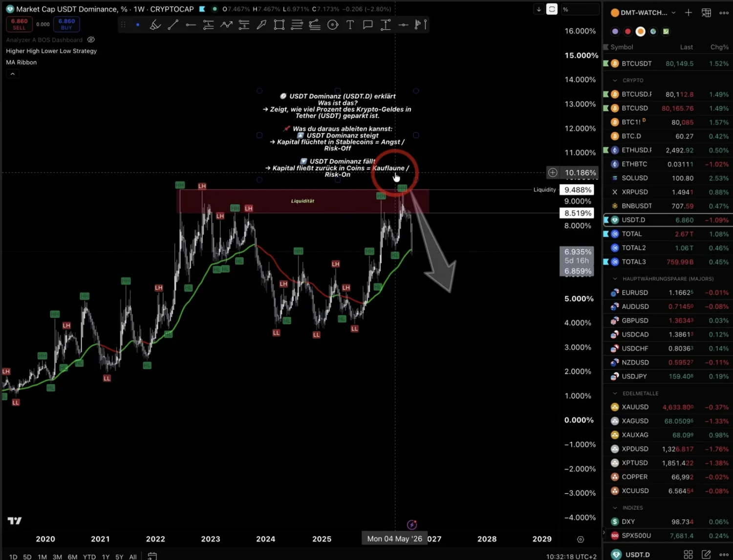
Task: Toggle auto fit scale button
Action: click(552, 9)
